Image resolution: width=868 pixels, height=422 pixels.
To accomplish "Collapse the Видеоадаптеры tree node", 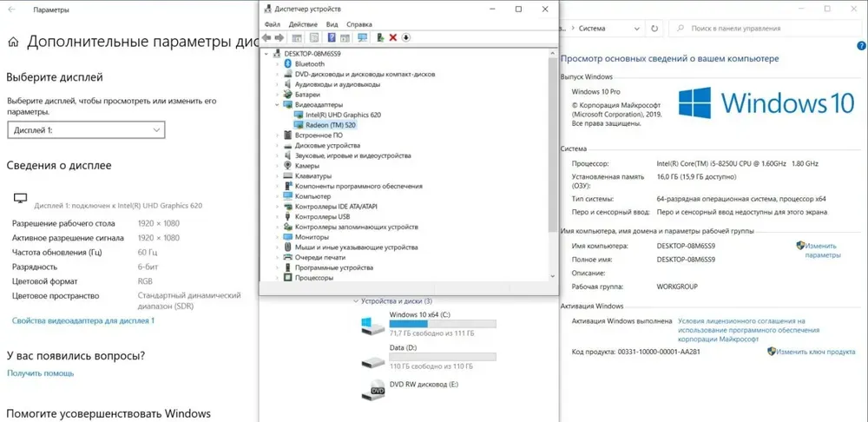I will 278,105.
